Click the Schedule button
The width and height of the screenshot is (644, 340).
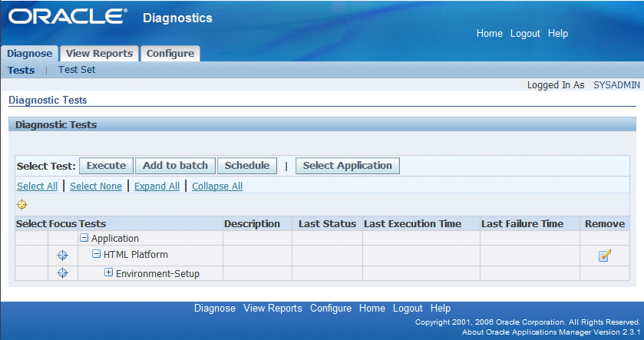(x=247, y=166)
